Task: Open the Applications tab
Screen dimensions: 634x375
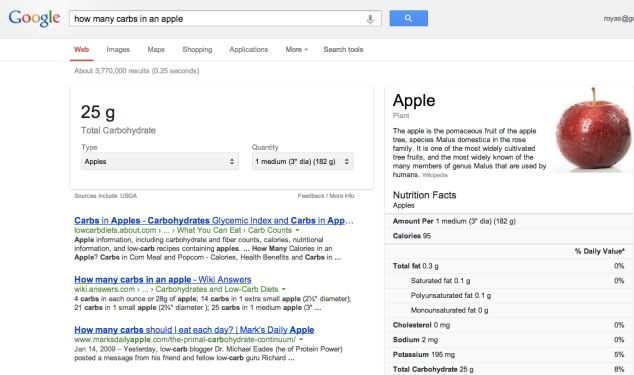Action: point(249,49)
